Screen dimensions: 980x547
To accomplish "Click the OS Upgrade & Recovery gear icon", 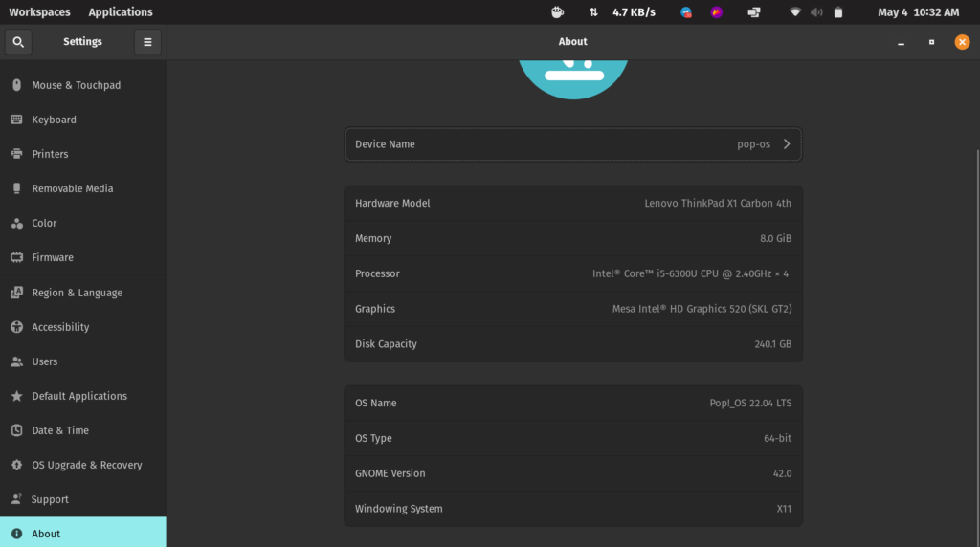I will (17, 465).
